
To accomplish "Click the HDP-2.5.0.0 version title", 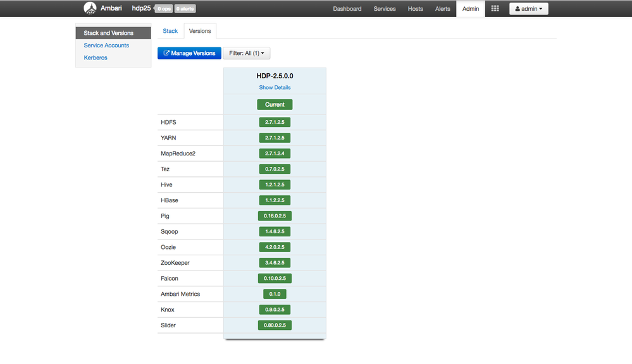I will pos(275,76).
